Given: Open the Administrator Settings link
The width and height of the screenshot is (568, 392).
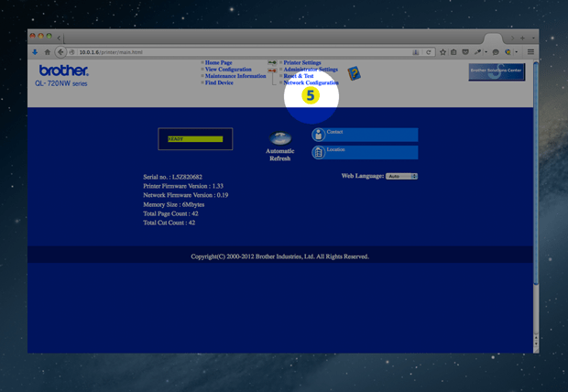Looking at the screenshot, I should [311, 70].
